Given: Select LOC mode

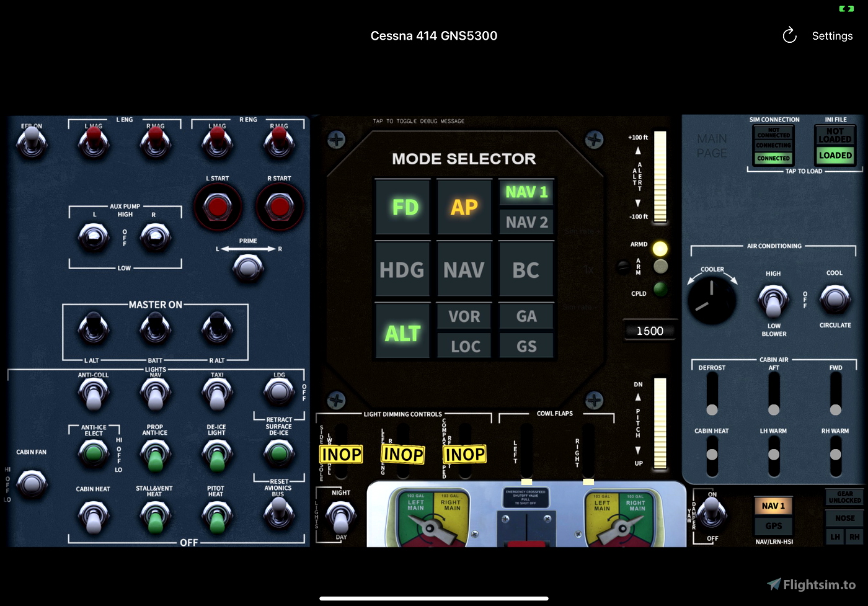Looking at the screenshot, I should [x=464, y=346].
